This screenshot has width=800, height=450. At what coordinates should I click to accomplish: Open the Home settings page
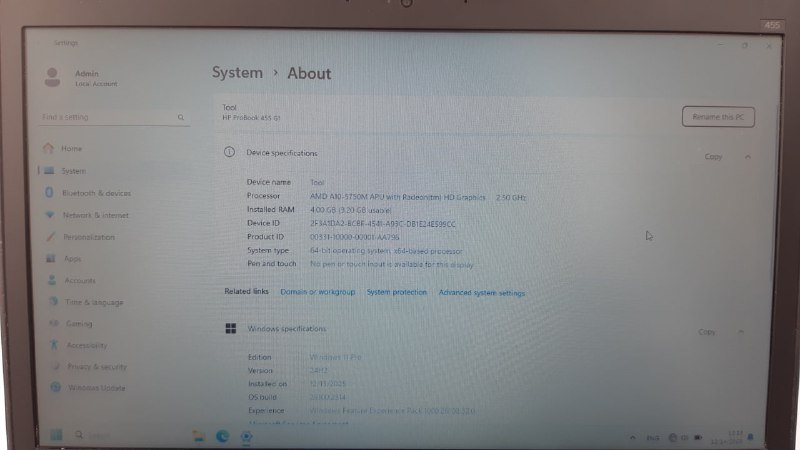71,148
